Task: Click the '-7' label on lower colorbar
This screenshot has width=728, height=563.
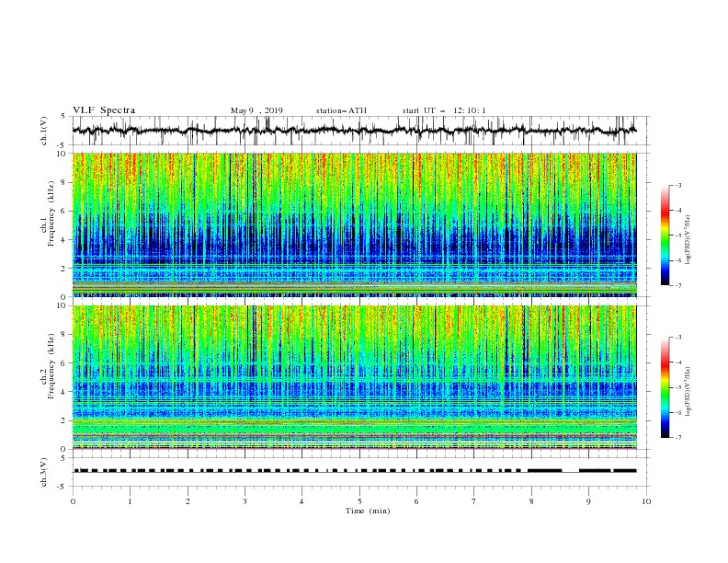Action: tap(677, 438)
